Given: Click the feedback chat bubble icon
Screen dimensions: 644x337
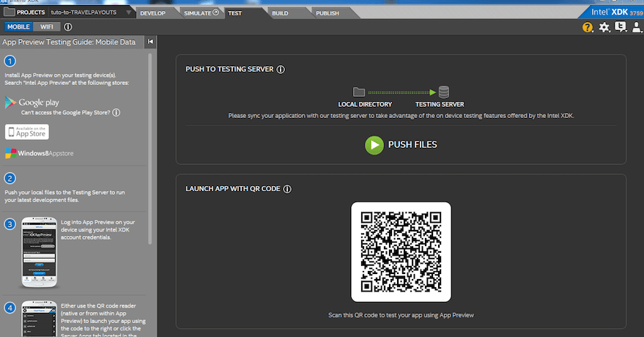Looking at the screenshot, I should (x=621, y=27).
